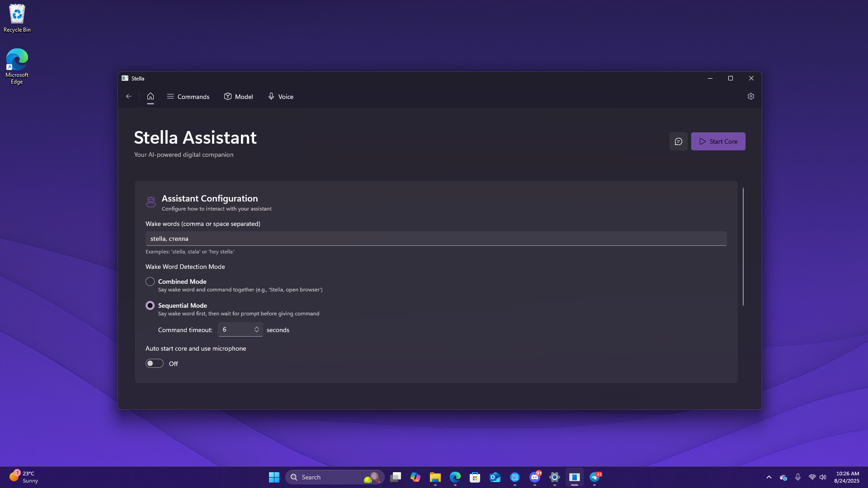
Task: Click the robot icon next to Assistant Configuration
Action: [151, 202]
